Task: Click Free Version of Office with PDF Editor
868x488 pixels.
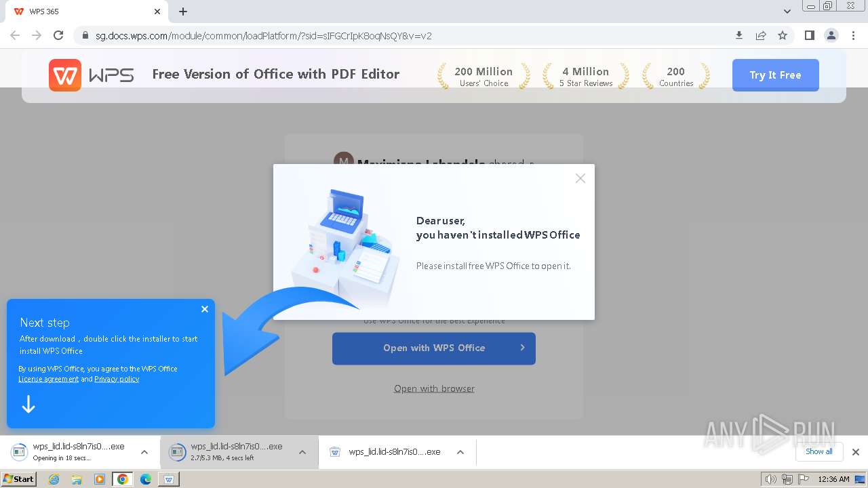Action: (276, 75)
